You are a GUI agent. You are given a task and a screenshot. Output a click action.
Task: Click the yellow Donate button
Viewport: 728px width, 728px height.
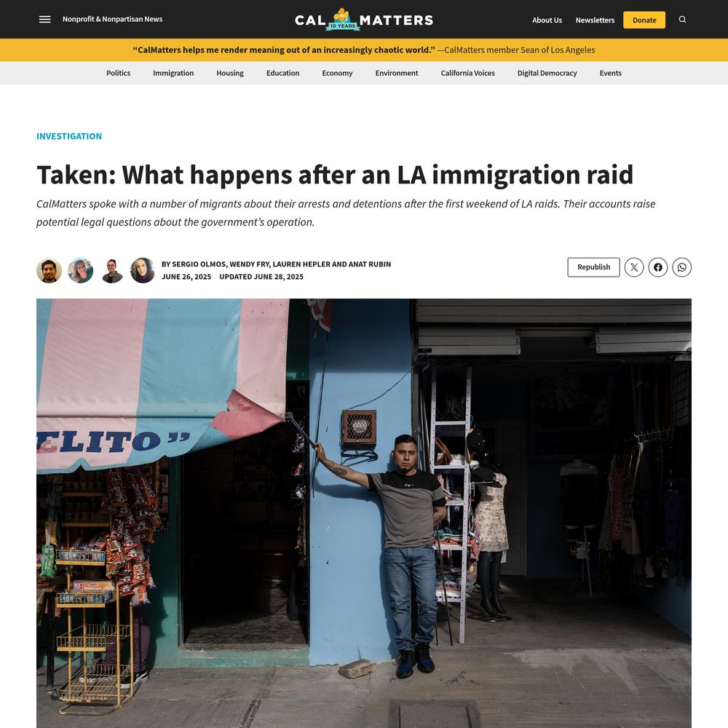click(x=644, y=20)
